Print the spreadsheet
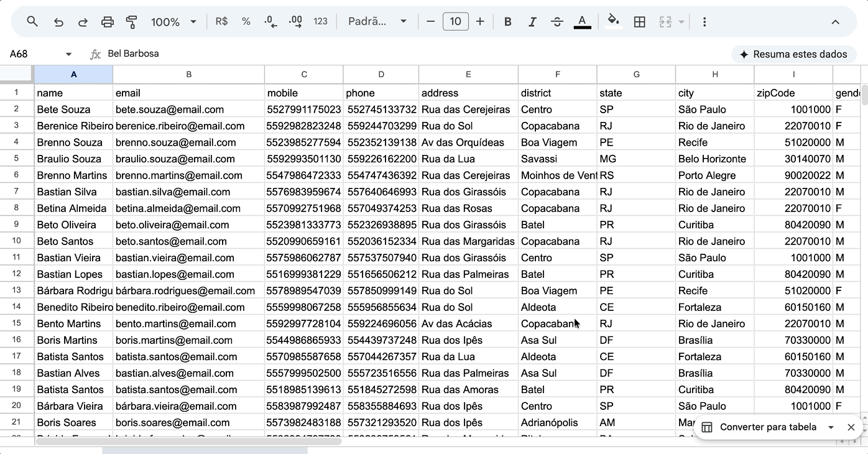 (108, 22)
